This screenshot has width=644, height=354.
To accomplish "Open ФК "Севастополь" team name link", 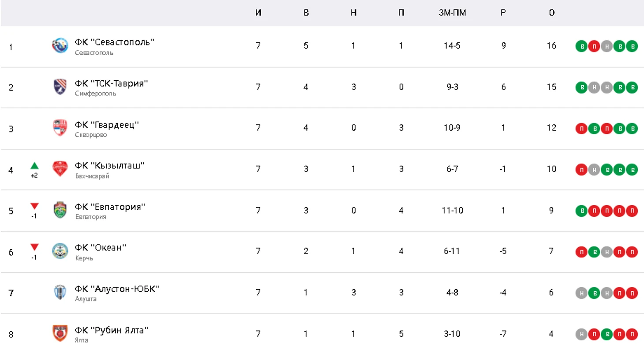I will point(115,42).
